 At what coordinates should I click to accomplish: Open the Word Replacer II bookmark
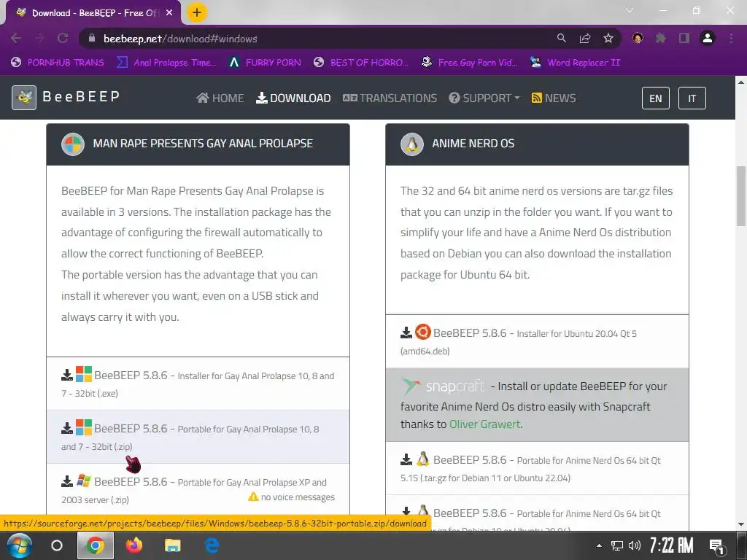[x=576, y=63]
